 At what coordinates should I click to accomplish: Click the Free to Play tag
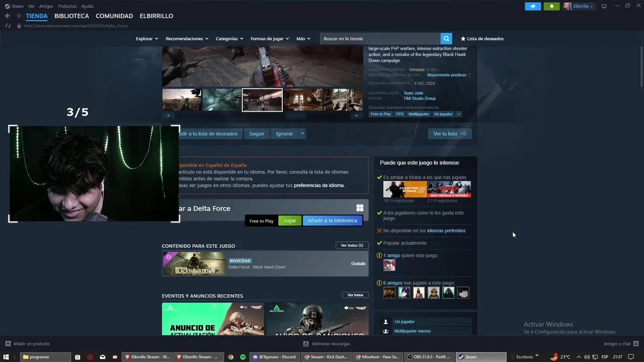pyautogui.click(x=381, y=114)
